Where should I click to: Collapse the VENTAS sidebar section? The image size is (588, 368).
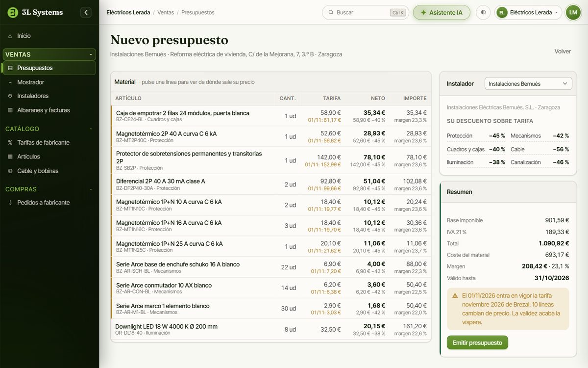pyautogui.click(x=49, y=54)
